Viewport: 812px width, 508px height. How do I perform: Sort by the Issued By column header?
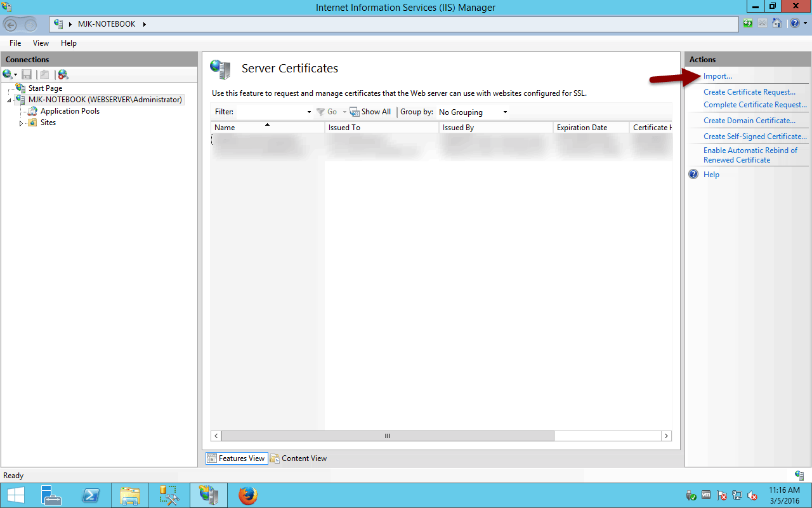495,128
